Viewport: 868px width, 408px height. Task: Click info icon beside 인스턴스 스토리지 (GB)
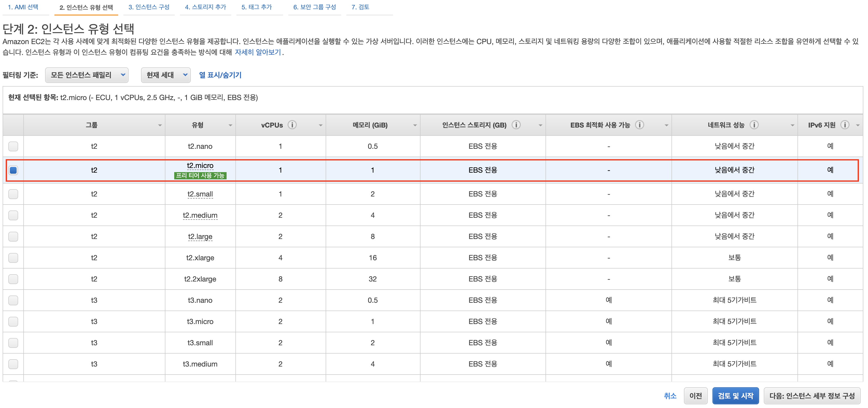point(516,125)
